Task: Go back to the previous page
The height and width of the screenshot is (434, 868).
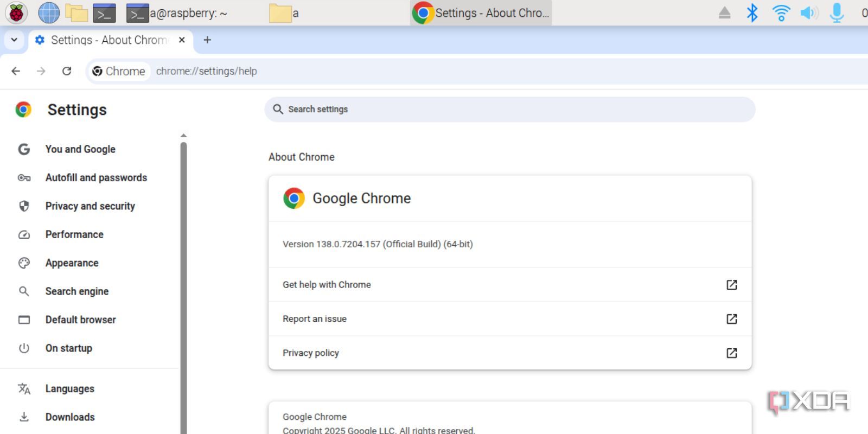Action: click(x=16, y=71)
